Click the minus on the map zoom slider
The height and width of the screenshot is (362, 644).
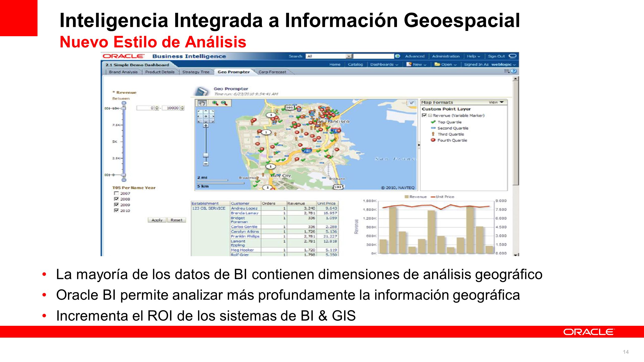pyautogui.click(x=206, y=164)
